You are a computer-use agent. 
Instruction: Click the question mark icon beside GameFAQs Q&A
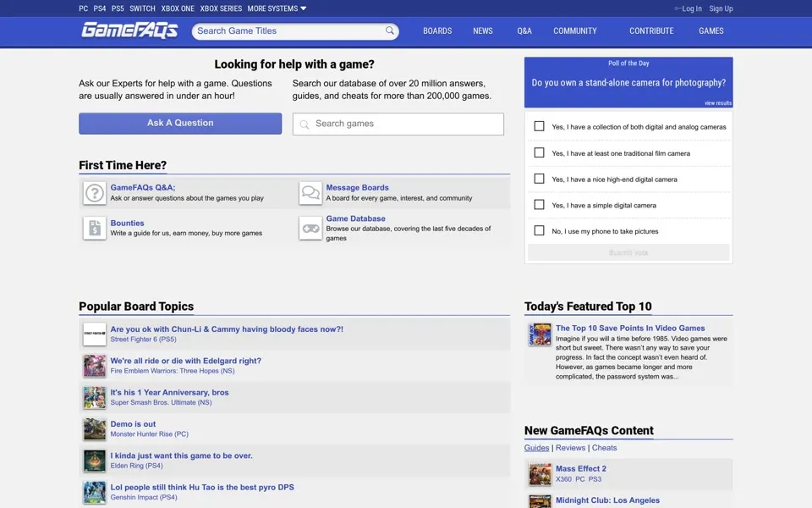(x=95, y=193)
